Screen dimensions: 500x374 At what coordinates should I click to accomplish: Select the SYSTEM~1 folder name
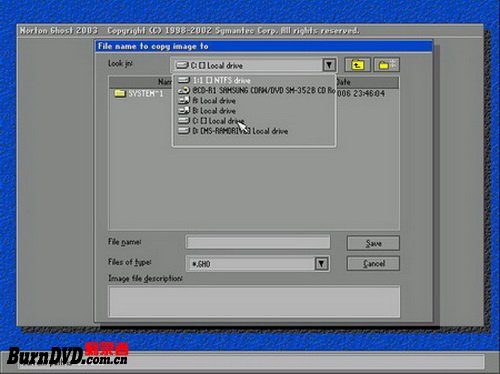(146, 94)
